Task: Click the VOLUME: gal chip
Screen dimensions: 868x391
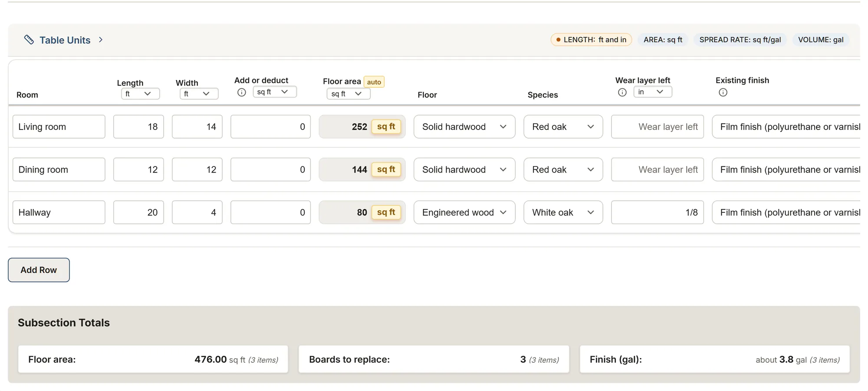Action: [821, 40]
